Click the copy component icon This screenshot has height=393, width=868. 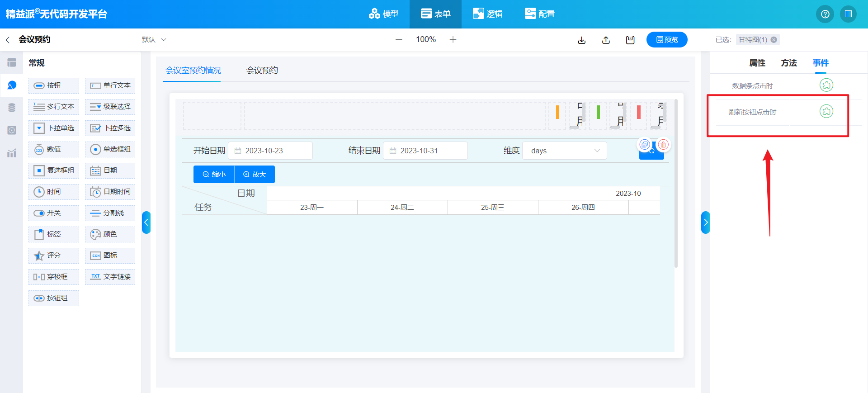tap(645, 145)
